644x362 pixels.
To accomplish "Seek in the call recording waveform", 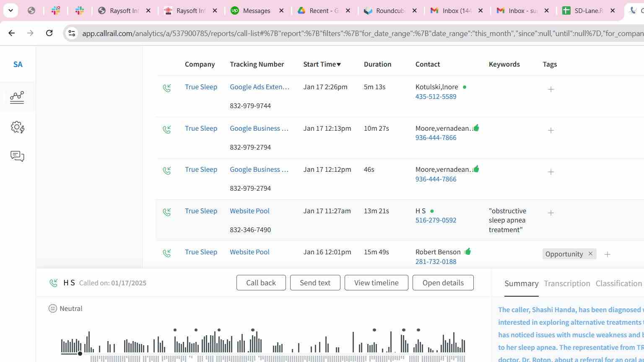I will (x=263, y=342).
